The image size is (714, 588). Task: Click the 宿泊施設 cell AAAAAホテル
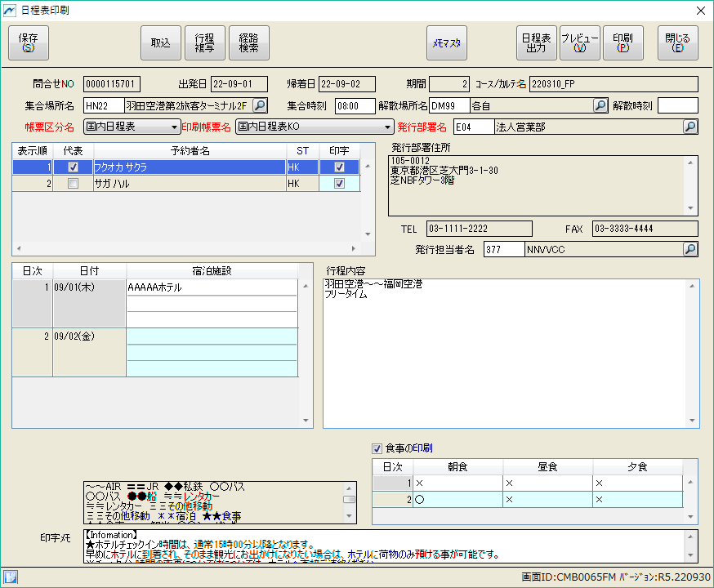coord(212,287)
